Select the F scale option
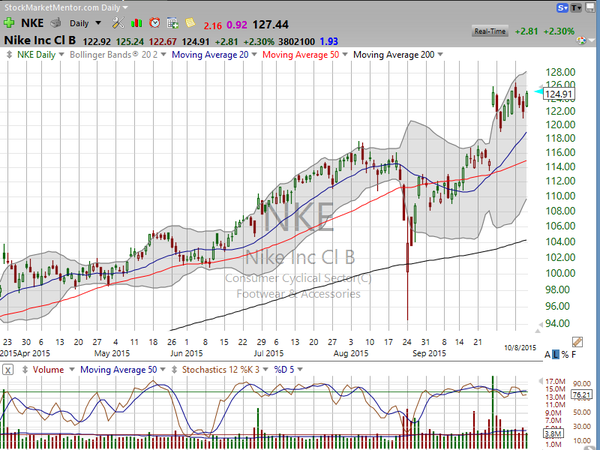Image resolution: width=600 pixels, height=450 pixels. tap(574, 355)
